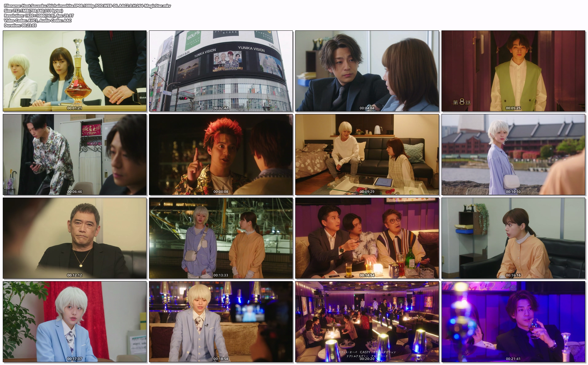Open the red-haired man thumbnail at 00:08:08
The height and width of the screenshot is (365, 588).
[221, 155]
